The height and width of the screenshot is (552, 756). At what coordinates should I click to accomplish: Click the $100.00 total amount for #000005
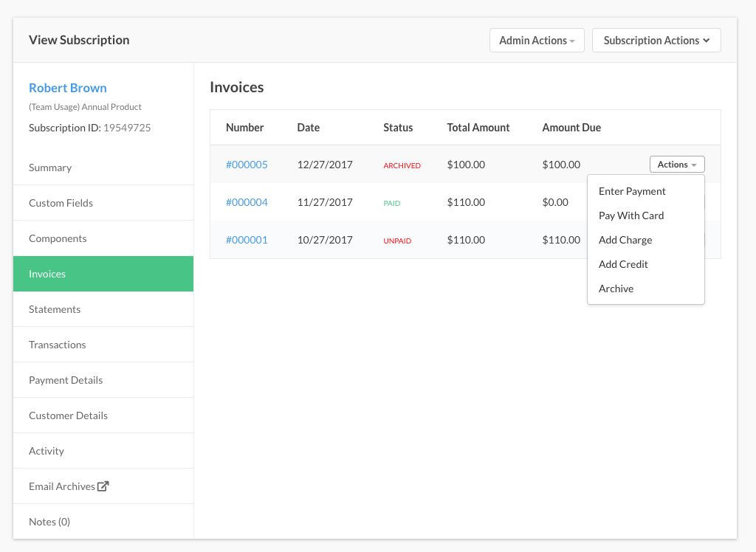tap(466, 165)
